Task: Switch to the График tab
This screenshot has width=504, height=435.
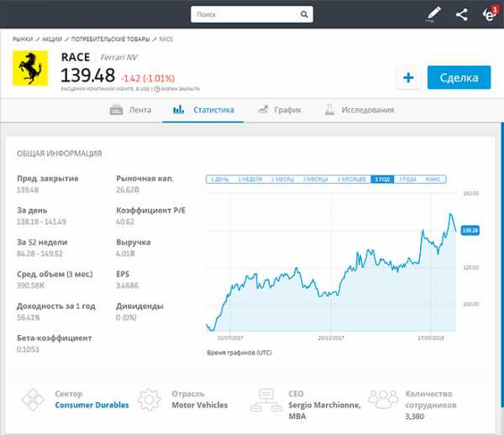Action: click(x=280, y=110)
